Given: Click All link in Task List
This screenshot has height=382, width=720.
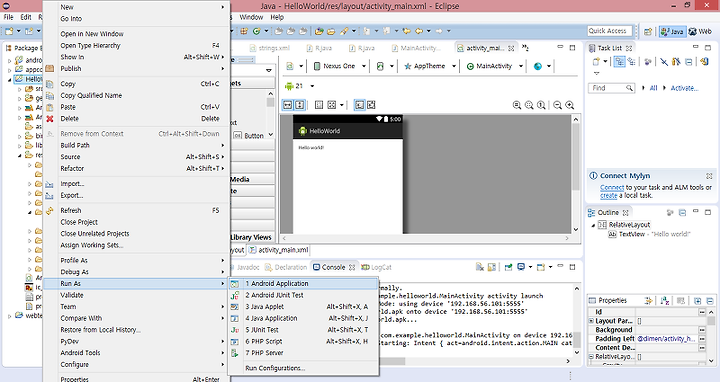Looking at the screenshot, I should pos(653,88).
